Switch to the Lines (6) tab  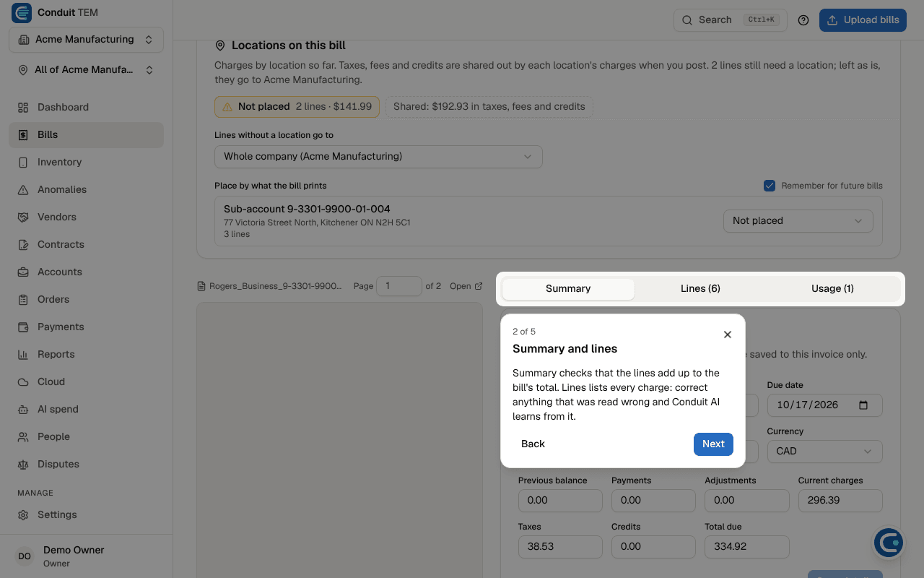coord(700,289)
